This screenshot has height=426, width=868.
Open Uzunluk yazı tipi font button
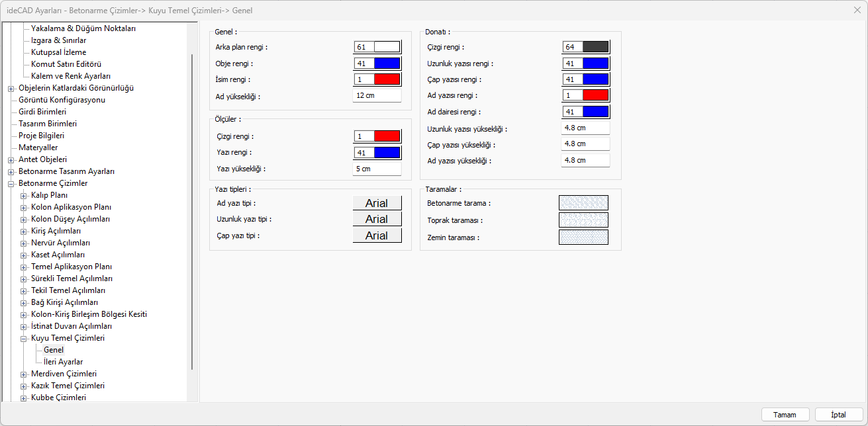[377, 219]
